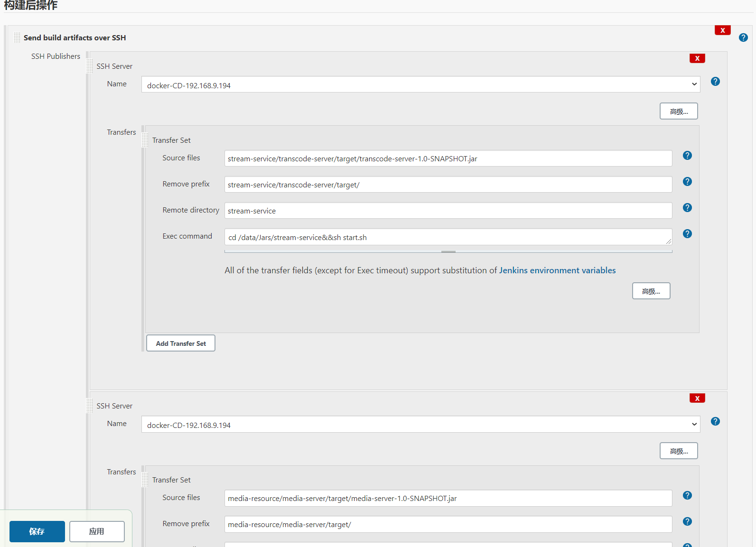This screenshot has height=547, width=756.
Task: Show help for stream-service Remove prefix field
Action: coord(687,182)
